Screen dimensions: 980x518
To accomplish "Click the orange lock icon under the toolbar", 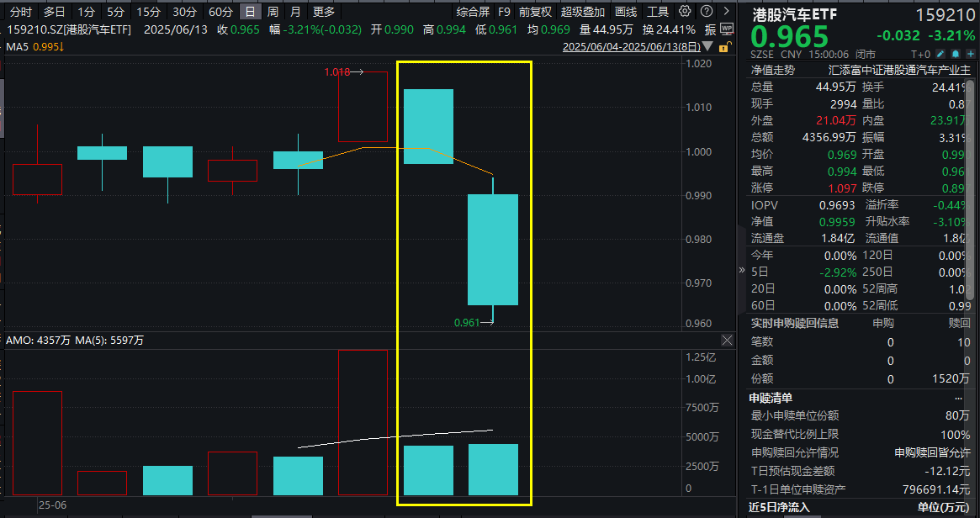I will pos(724,46).
